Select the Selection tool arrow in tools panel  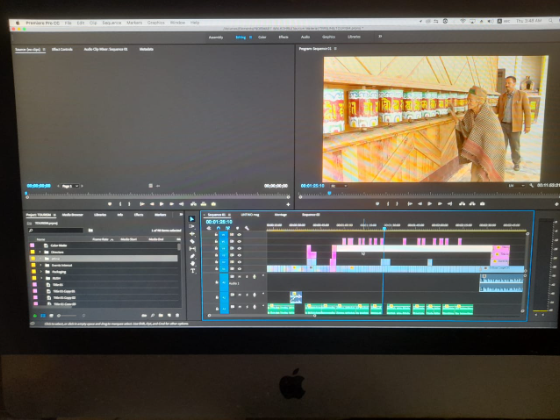[192, 219]
